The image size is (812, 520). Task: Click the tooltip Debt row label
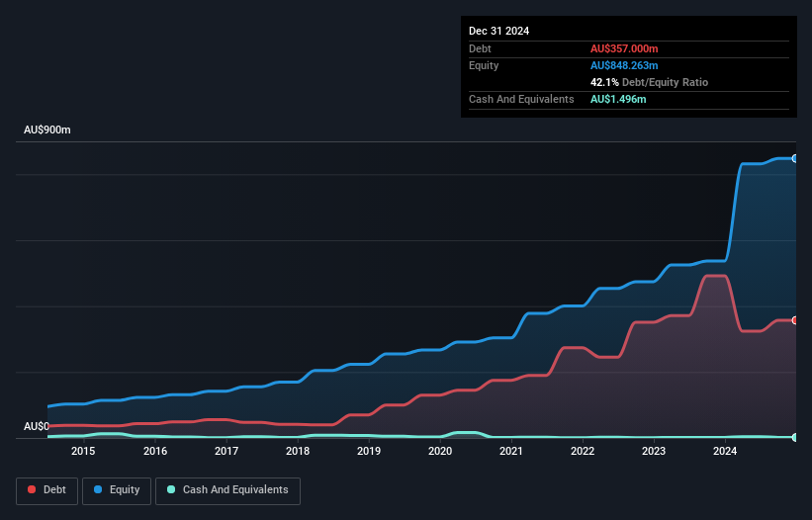coord(480,48)
